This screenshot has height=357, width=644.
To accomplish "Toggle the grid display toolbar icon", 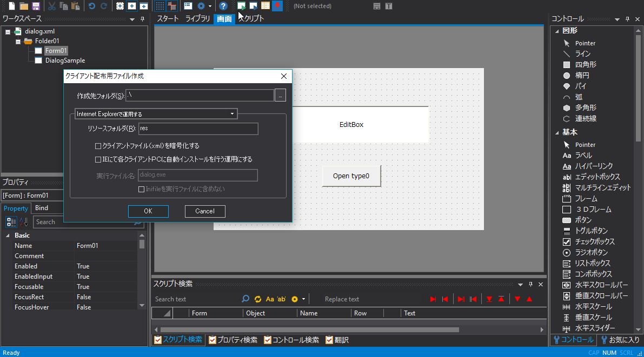I will [160, 6].
